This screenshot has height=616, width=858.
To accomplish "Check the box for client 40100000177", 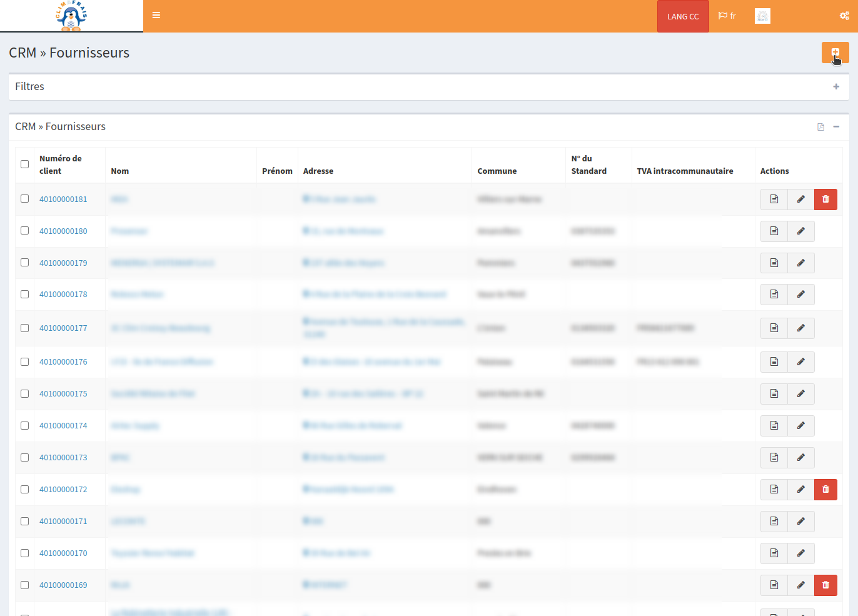I will (24, 328).
